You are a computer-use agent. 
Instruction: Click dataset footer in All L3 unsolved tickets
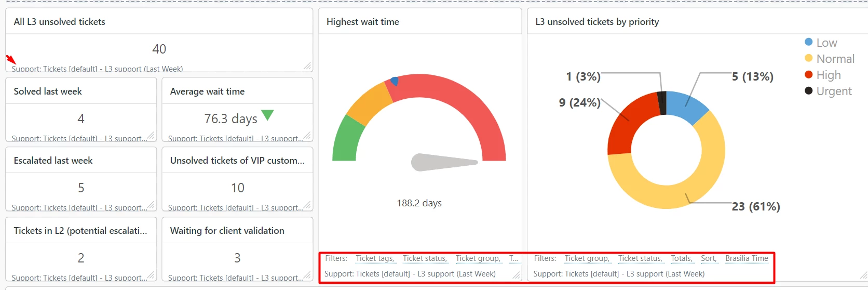[x=97, y=69]
